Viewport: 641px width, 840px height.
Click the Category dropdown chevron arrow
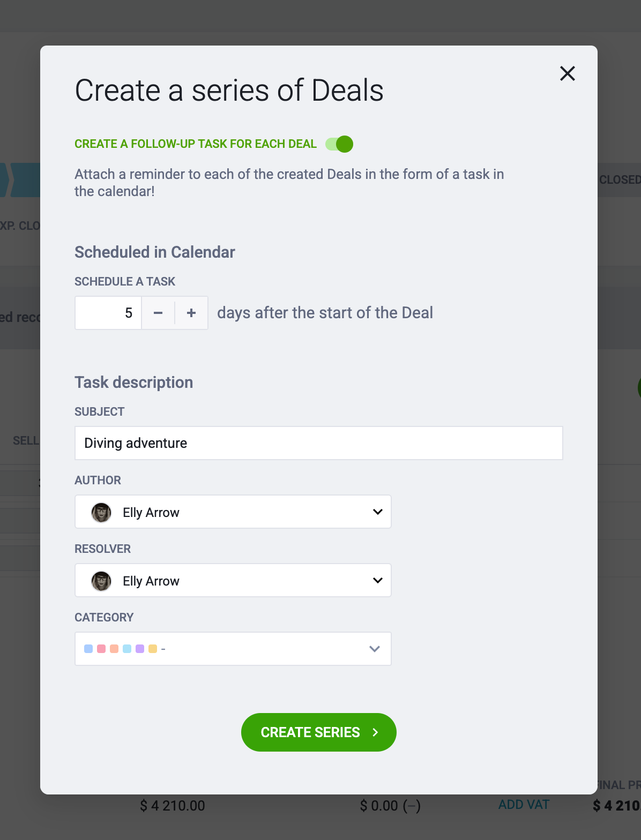click(375, 649)
